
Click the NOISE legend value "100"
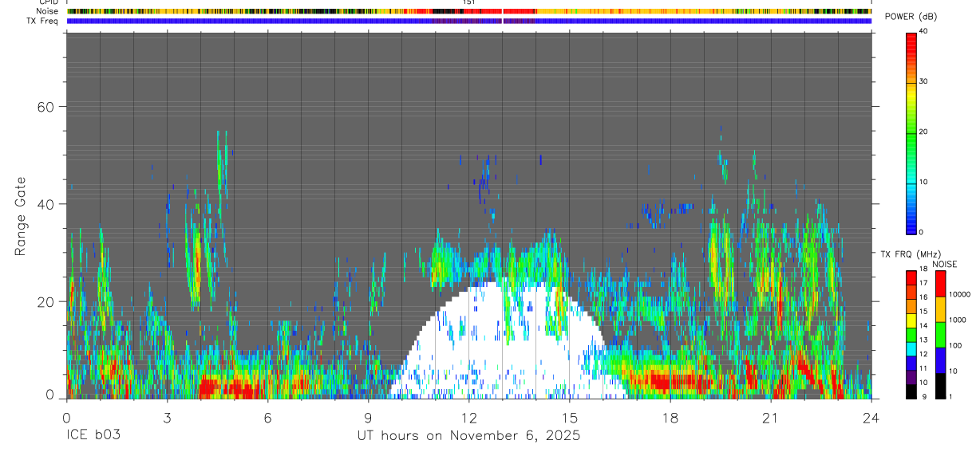click(954, 345)
